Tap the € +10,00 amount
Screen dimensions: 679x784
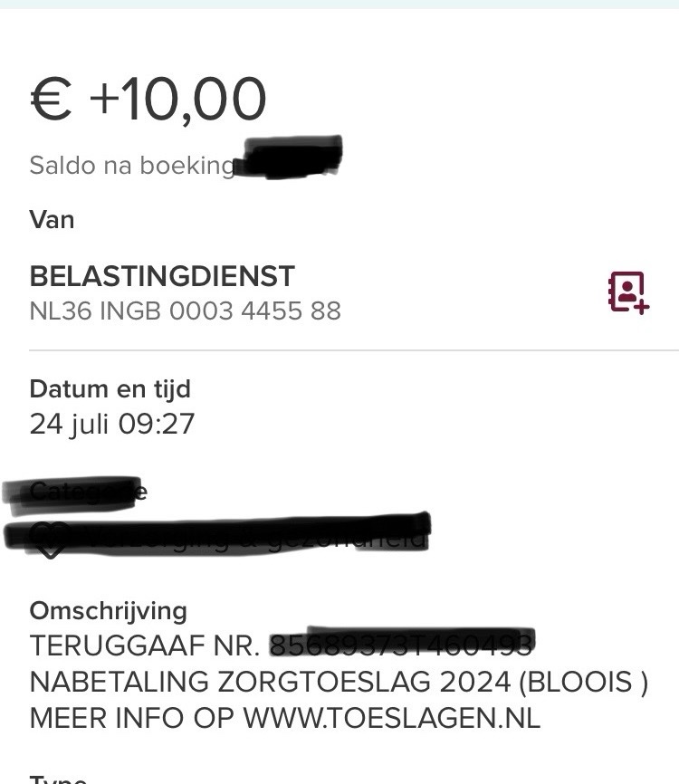click(148, 100)
